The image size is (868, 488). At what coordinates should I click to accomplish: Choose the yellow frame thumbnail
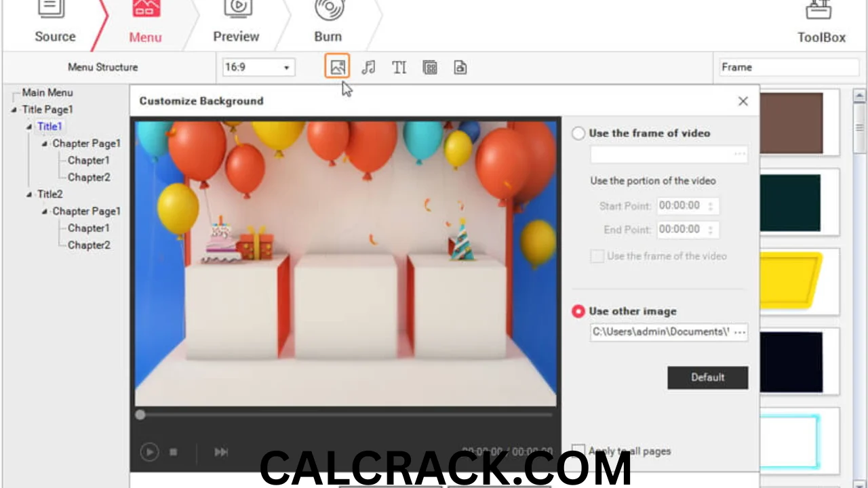click(791, 281)
